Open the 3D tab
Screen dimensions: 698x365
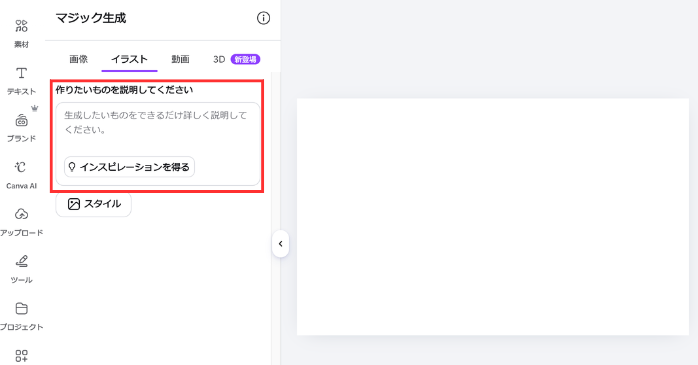219,59
